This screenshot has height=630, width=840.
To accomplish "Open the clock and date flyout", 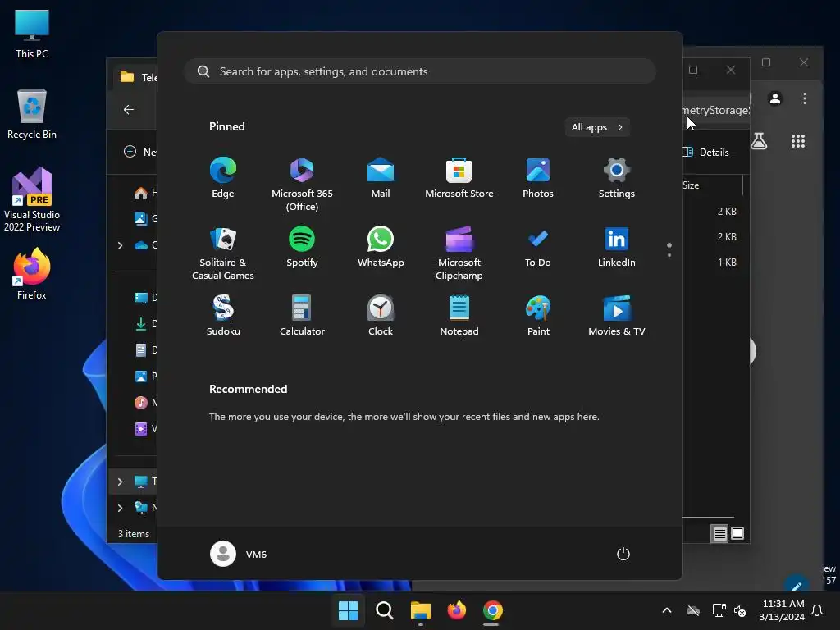I will (782, 610).
